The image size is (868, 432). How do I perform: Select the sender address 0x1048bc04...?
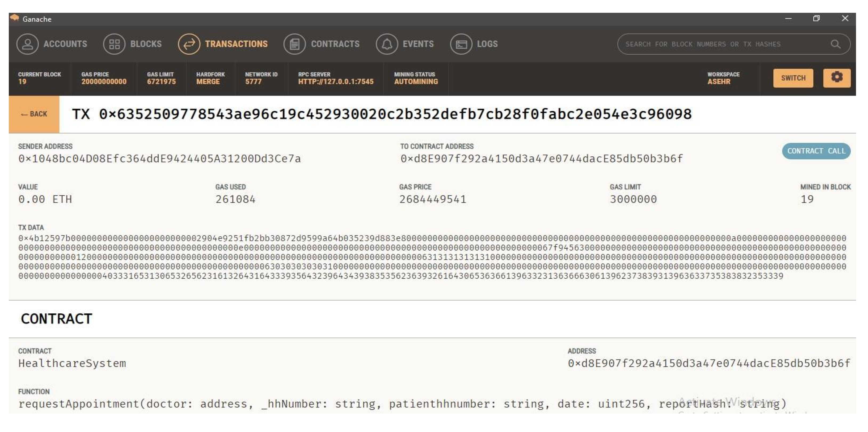[x=159, y=159]
